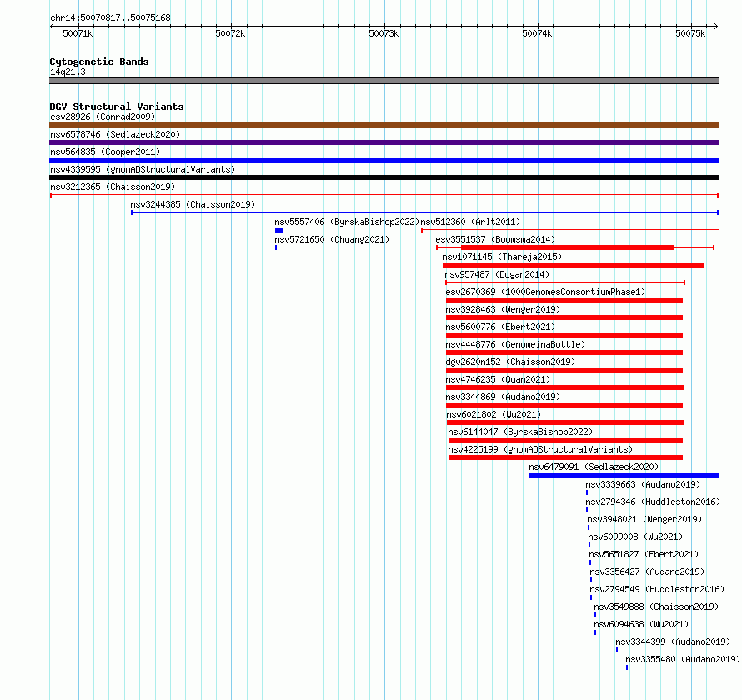The width and height of the screenshot is (742, 700).
Task: Open nsv3344869 (Audano2019) label
Action: pos(503,397)
